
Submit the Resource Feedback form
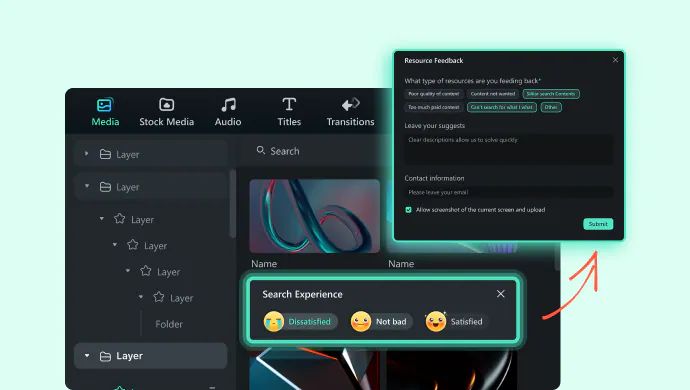[x=598, y=224]
